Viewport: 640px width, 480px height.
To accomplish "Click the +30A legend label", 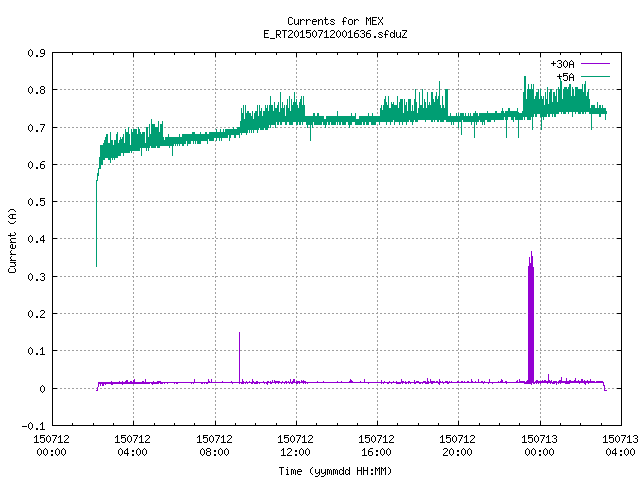I will click(x=562, y=64).
